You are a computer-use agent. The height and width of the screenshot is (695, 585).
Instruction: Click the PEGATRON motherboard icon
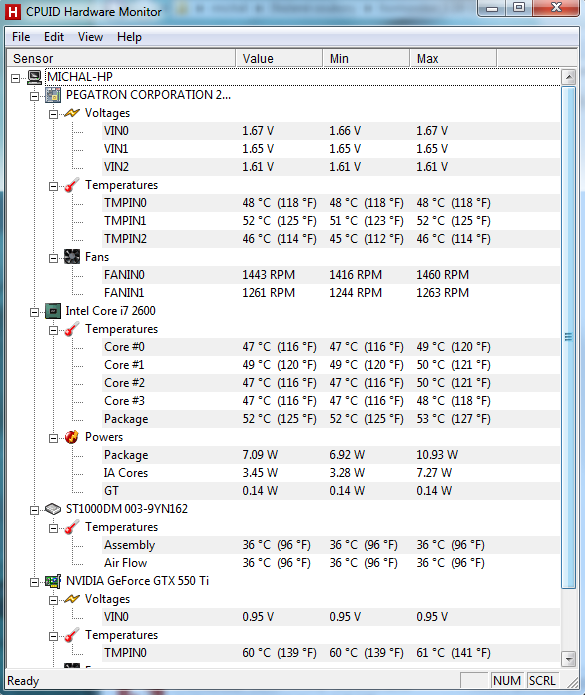coord(53,95)
